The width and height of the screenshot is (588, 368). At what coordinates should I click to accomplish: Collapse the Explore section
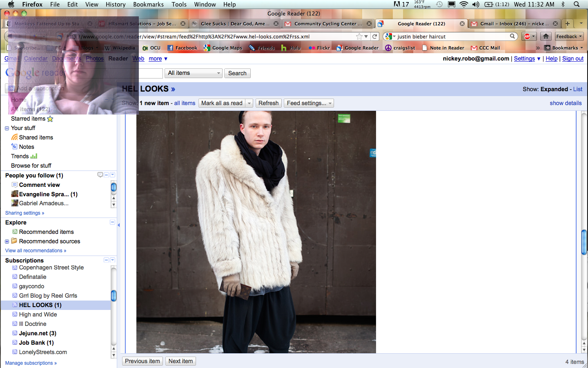coord(112,222)
